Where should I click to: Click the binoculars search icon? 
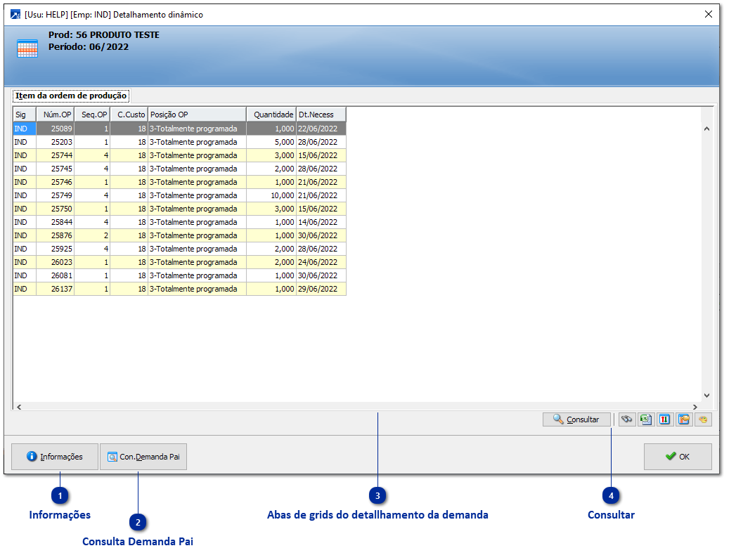point(626,419)
